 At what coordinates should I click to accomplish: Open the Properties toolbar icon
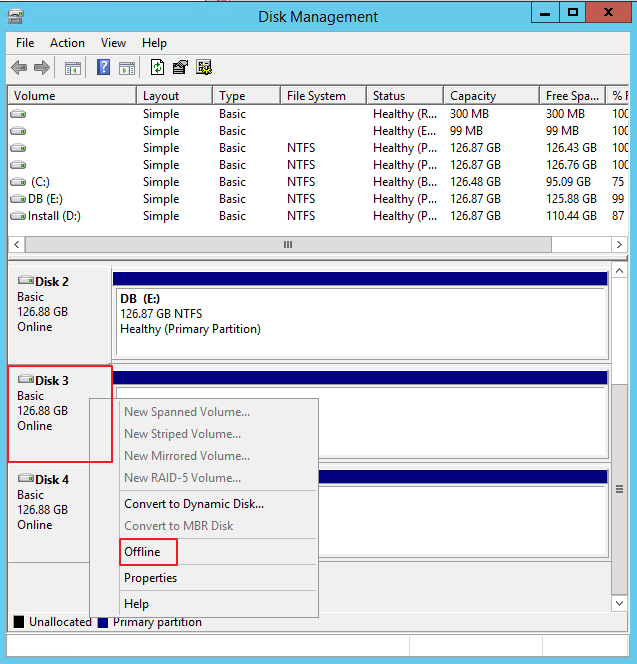coord(180,67)
